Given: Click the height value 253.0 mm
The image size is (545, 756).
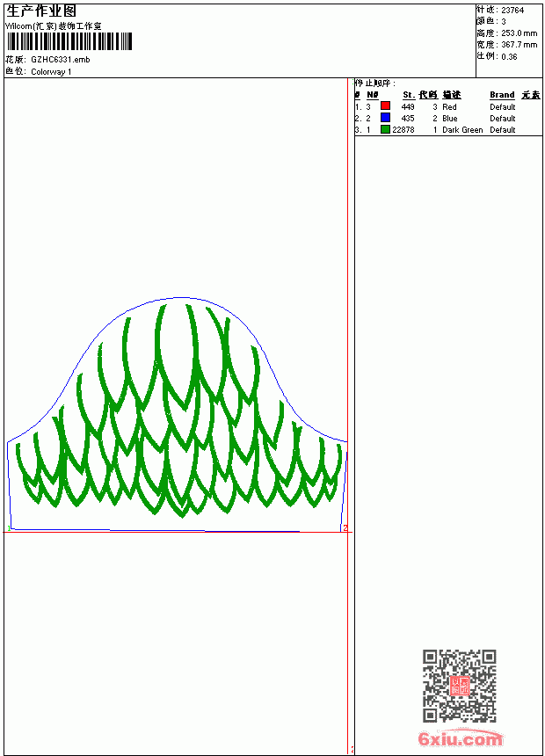Looking at the screenshot, I should pos(519,33).
